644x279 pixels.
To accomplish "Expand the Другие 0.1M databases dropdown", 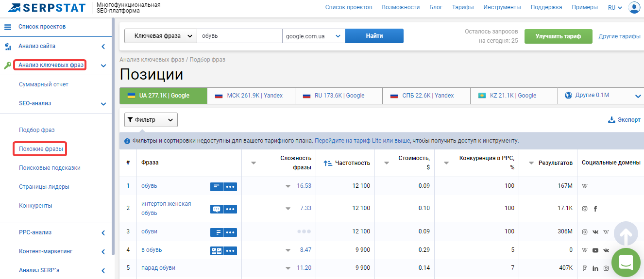I will tap(601, 96).
